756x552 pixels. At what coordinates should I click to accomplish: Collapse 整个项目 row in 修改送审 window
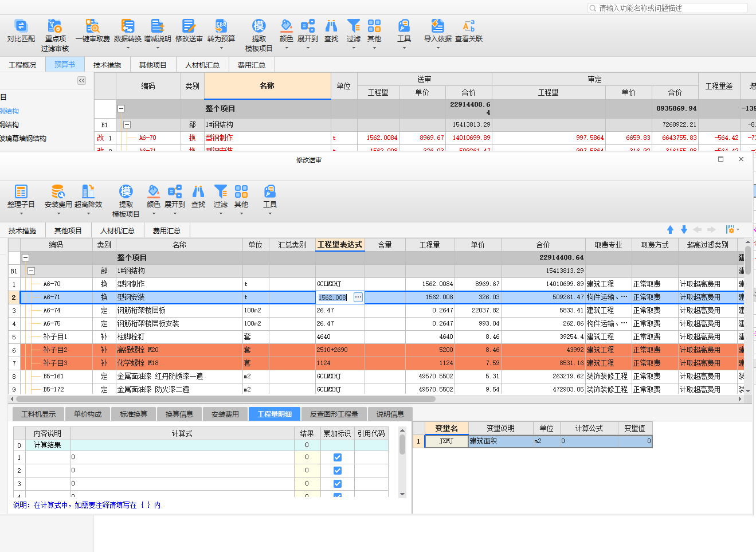(x=25, y=258)
